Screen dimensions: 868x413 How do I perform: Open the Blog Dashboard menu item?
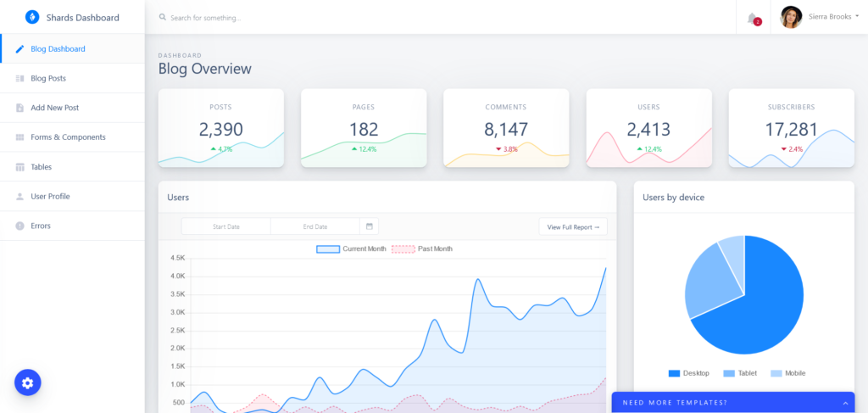click(x=73, y=48)
